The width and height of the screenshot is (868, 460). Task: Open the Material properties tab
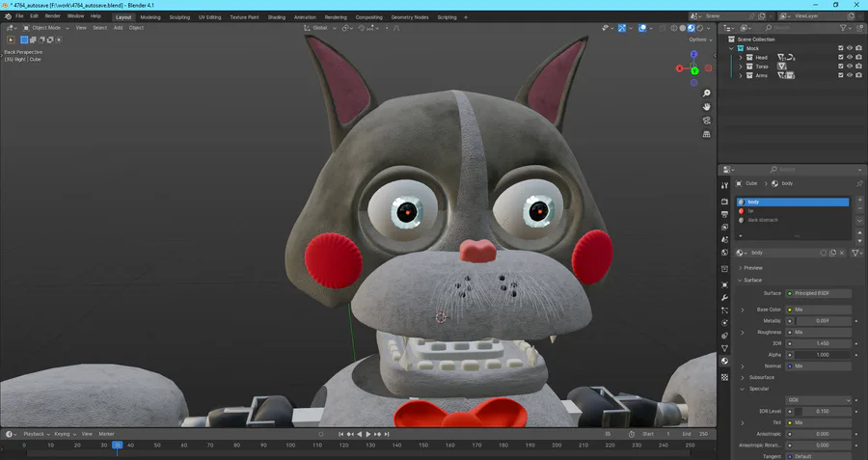coord(724,361)
